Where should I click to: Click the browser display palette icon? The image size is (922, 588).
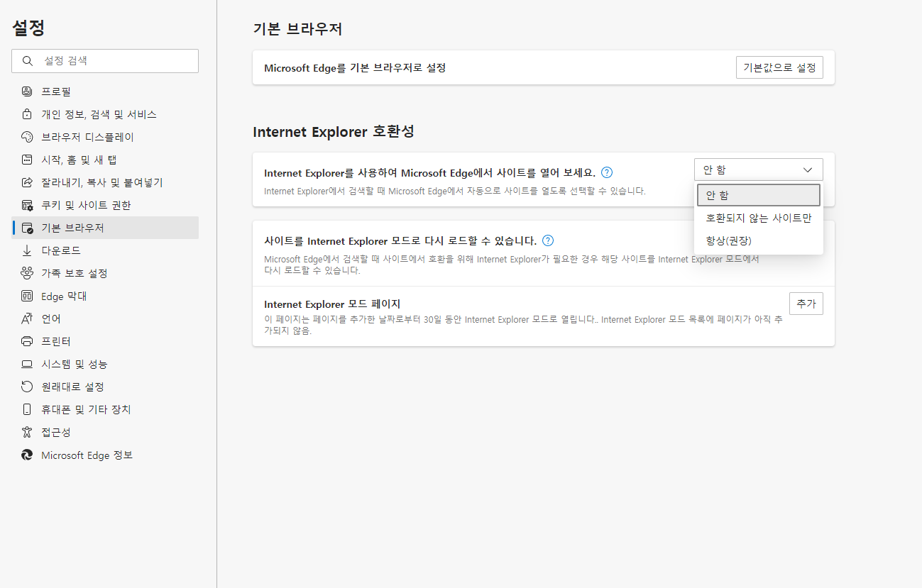(27, 137)
